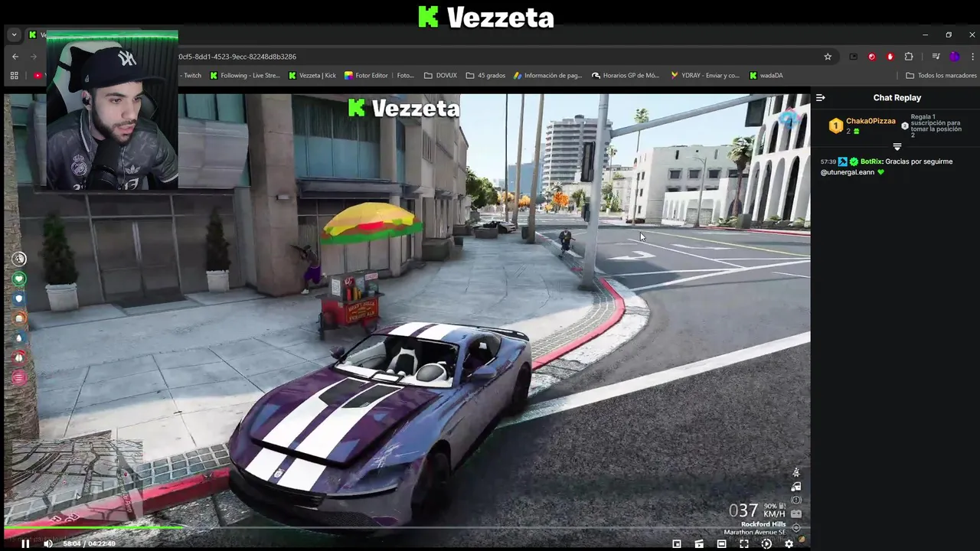Open the red hand blocker extension

(x=890, y=57)
